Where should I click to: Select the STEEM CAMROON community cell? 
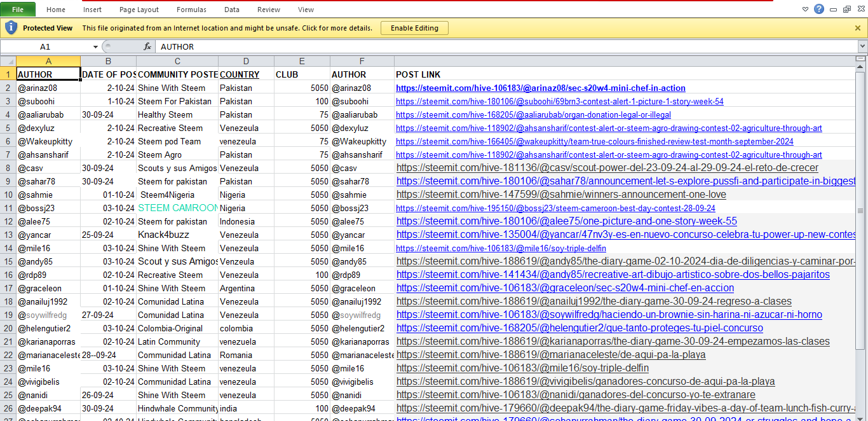point(177,208)
